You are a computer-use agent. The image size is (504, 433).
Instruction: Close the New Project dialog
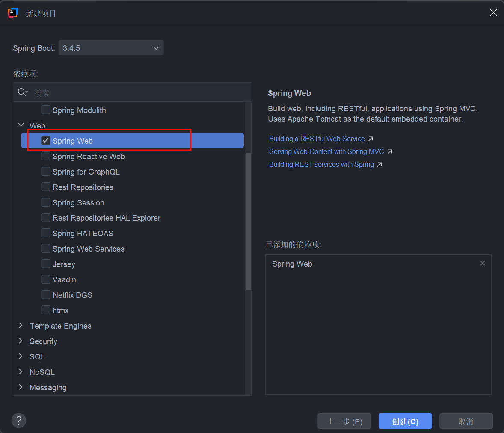493,12
